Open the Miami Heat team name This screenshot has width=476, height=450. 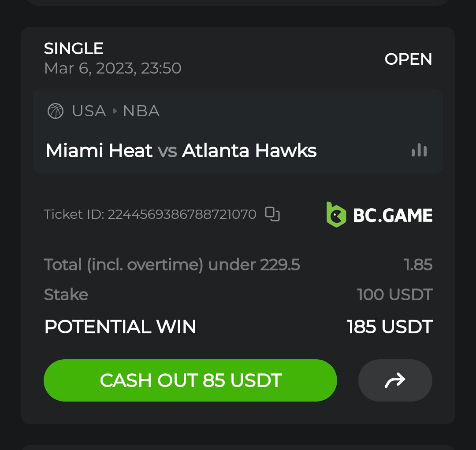tap(99, 151)
